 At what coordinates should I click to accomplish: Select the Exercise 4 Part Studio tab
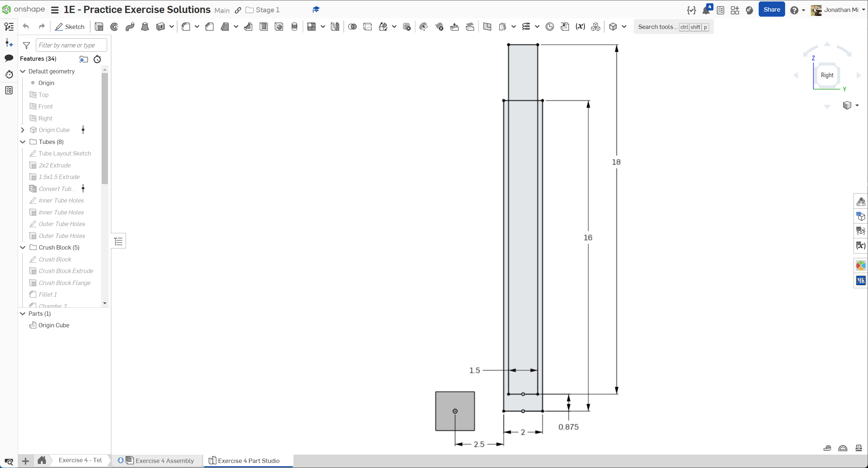pyautogui.click(x=248, y=460)
